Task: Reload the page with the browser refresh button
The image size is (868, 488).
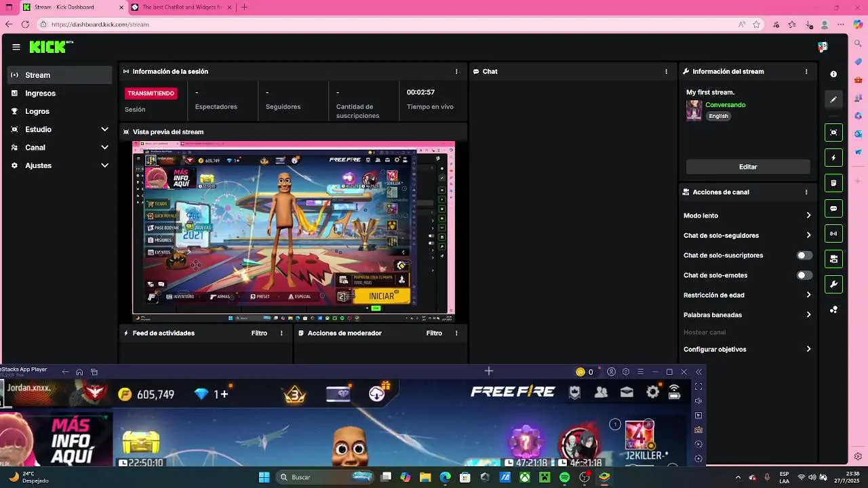Action: (x=25, y=24)
